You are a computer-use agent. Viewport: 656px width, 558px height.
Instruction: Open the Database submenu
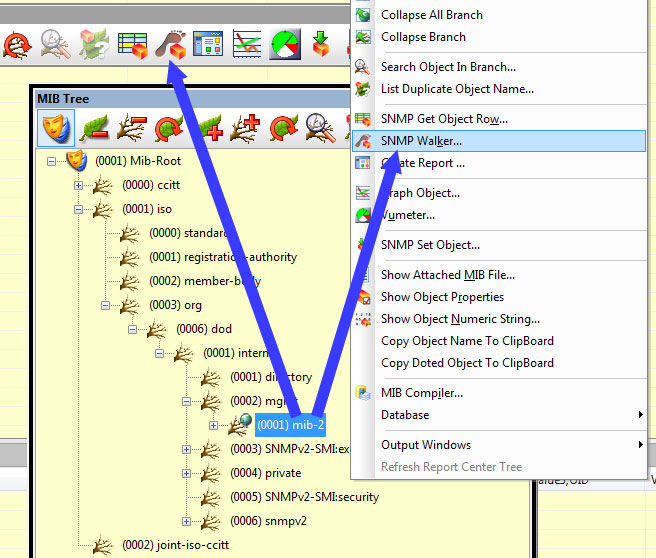pyautogui.click(x=499, y=415)
